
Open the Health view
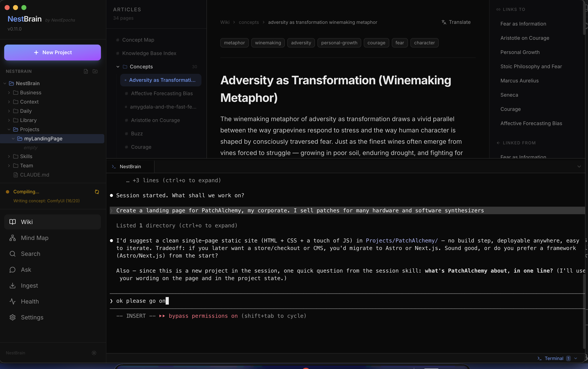click(x=30, y=301)
